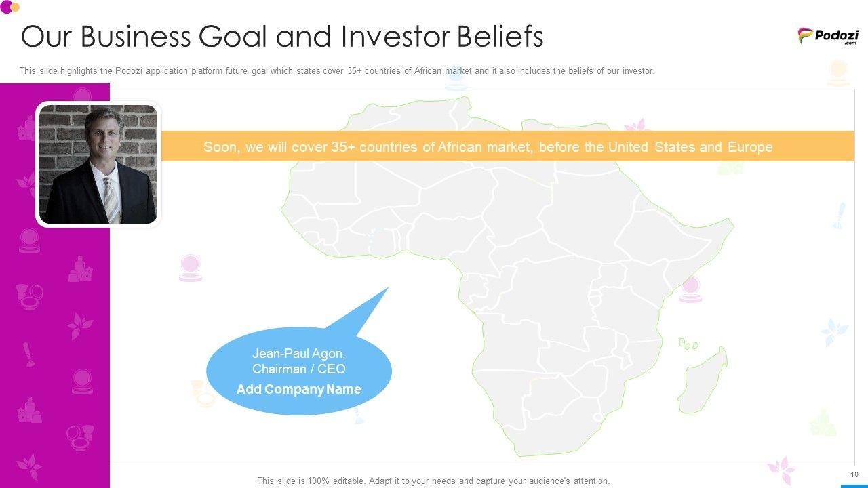Select the white makeup brush icon in purple sidebar
This screenshot has height=488, width=868.
pos(28,354)
